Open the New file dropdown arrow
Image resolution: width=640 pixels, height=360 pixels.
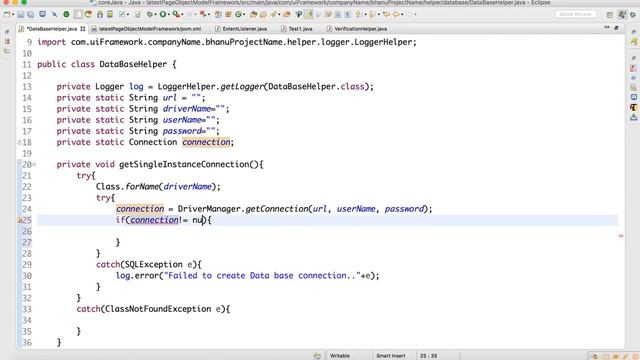click(13, 15)
